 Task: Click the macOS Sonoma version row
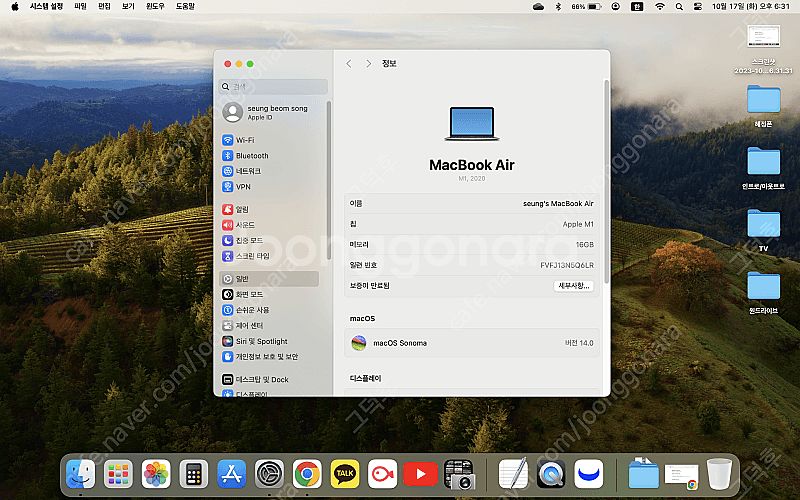pos(471,343)
